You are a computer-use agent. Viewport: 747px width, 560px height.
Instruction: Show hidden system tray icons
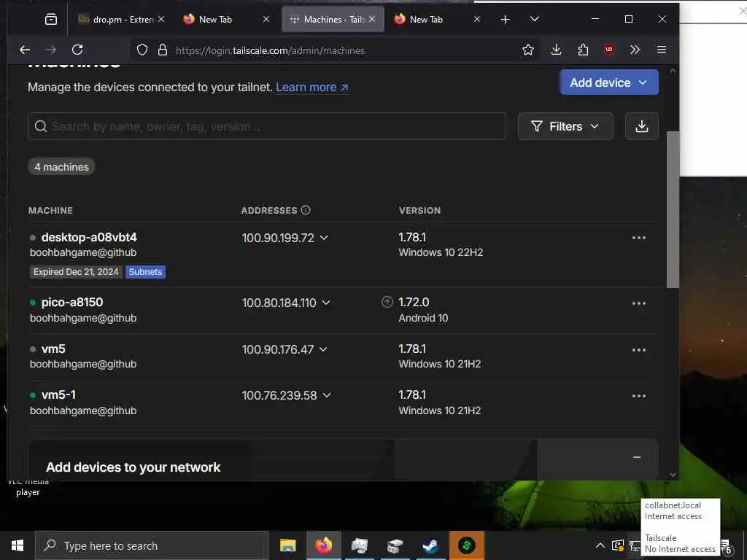(x=600, y=545)
